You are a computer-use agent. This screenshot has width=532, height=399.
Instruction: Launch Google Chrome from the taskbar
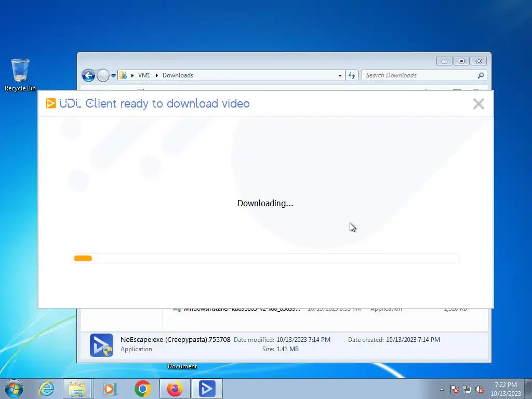pos(143,389)
